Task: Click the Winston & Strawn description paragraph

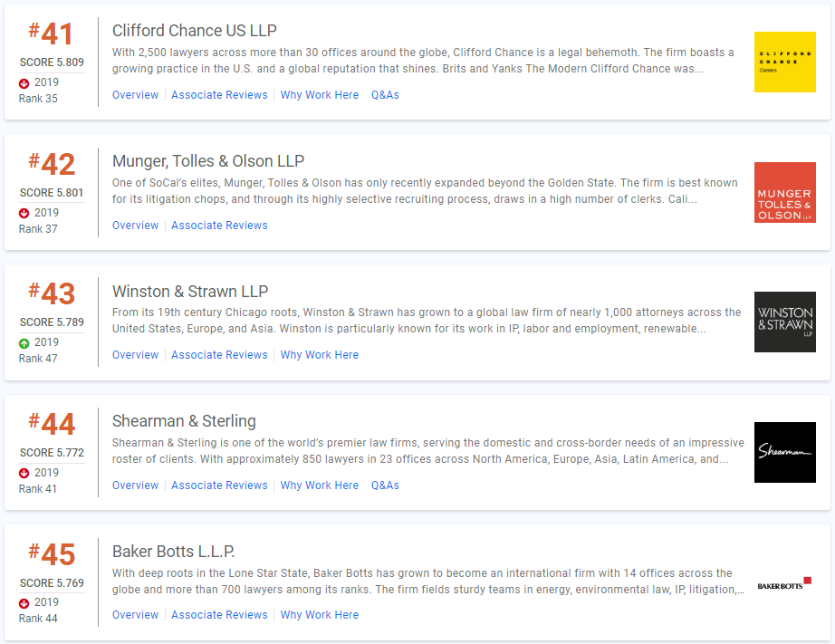Action: click(427, 320)
